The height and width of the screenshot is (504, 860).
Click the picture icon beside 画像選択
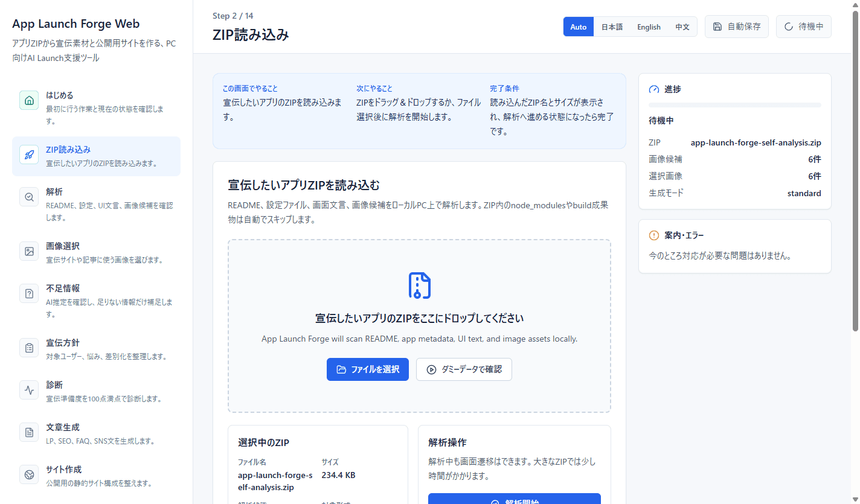(x=29, y=251)
